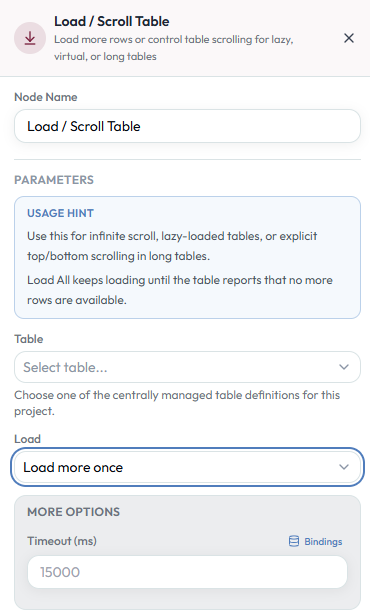Screen dimensions: 370x615
Task: Open the Load more once dropdown
Action: [x=187, y=467]
